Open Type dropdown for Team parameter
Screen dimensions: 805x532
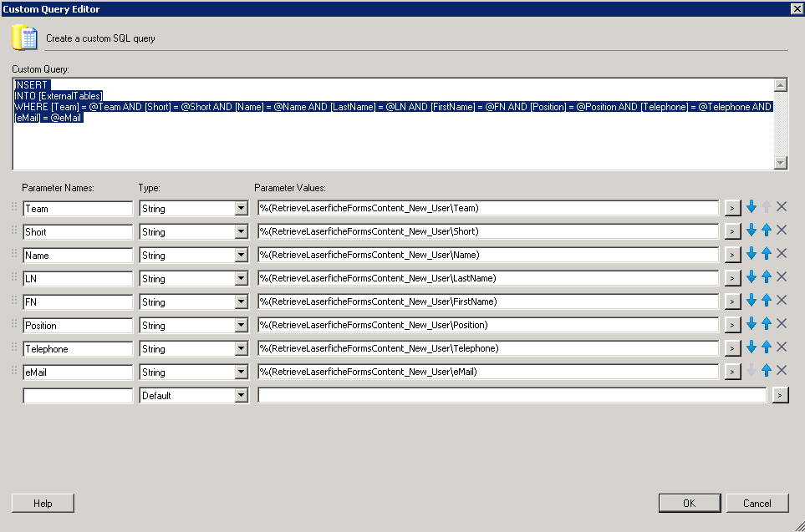[242, 208]
